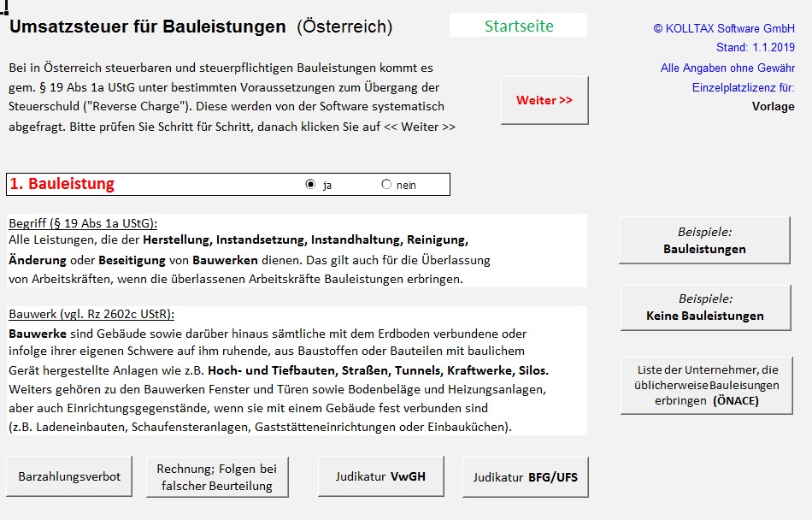Open the ÖNACE Unternehmer list
Viewport: 812px width, 520px height.
(706, 385)
